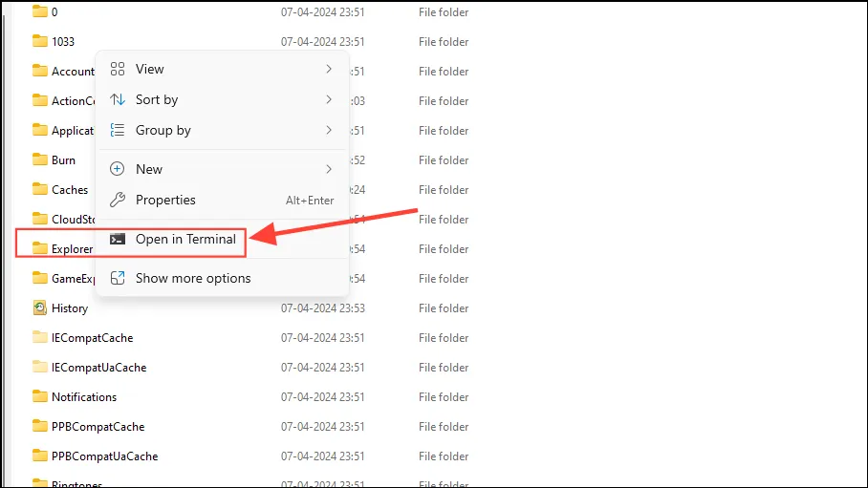The width and height of the screenshot is (868, 488).
Task: Open the Group by submenu
Action: [222, 130]
